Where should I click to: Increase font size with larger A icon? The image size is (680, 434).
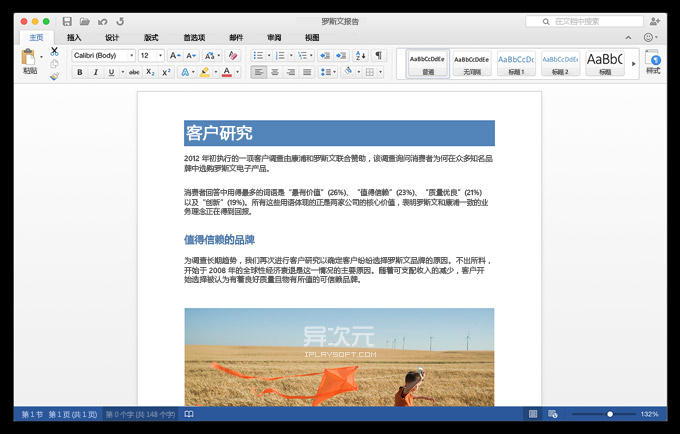click(x=174, y=55)
